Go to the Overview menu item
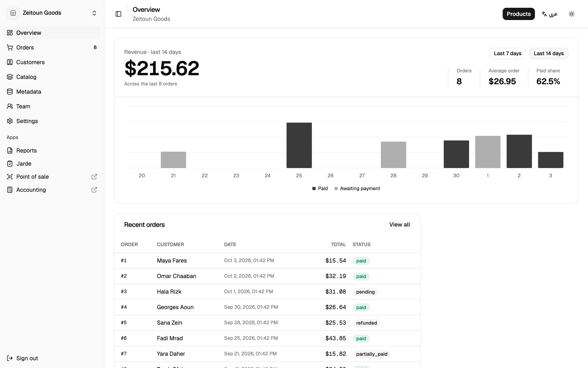This screenshot has height=368, width=588. pos(52,33)
